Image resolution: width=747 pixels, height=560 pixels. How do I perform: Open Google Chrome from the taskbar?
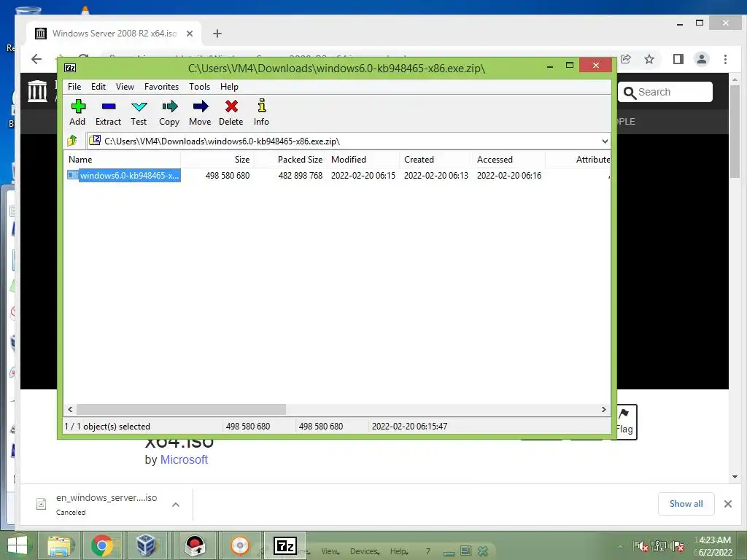tap(102, 545)
